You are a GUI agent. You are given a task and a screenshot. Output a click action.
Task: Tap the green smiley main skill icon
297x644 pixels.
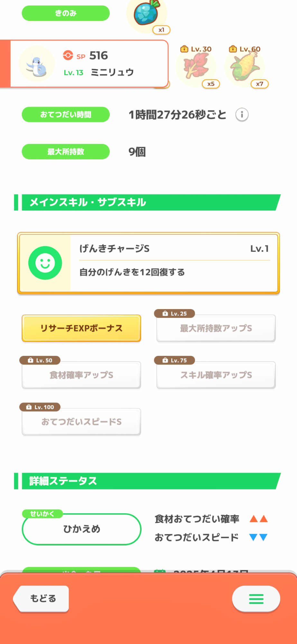[x=45, y=263]
